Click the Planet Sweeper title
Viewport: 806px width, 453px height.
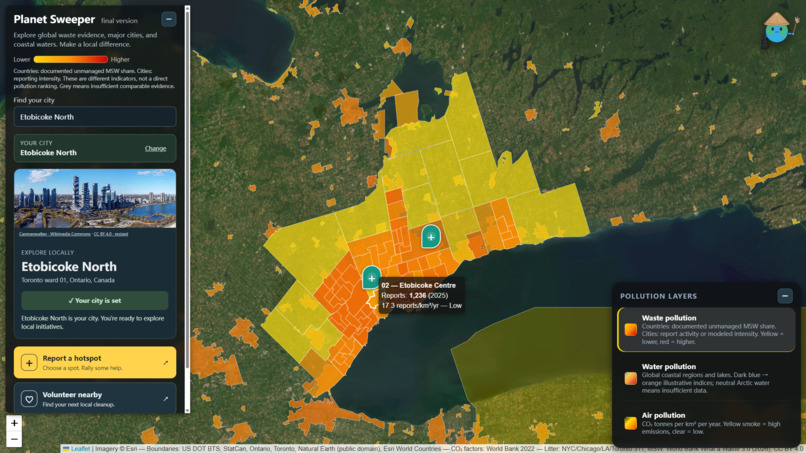coord(54,20)
